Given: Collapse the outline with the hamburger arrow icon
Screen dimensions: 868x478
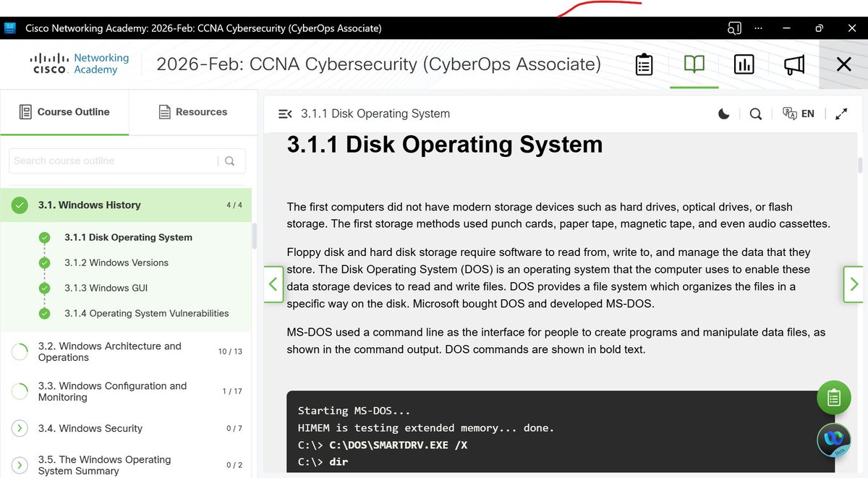Looking at the screenshot, I should (285, 114).
